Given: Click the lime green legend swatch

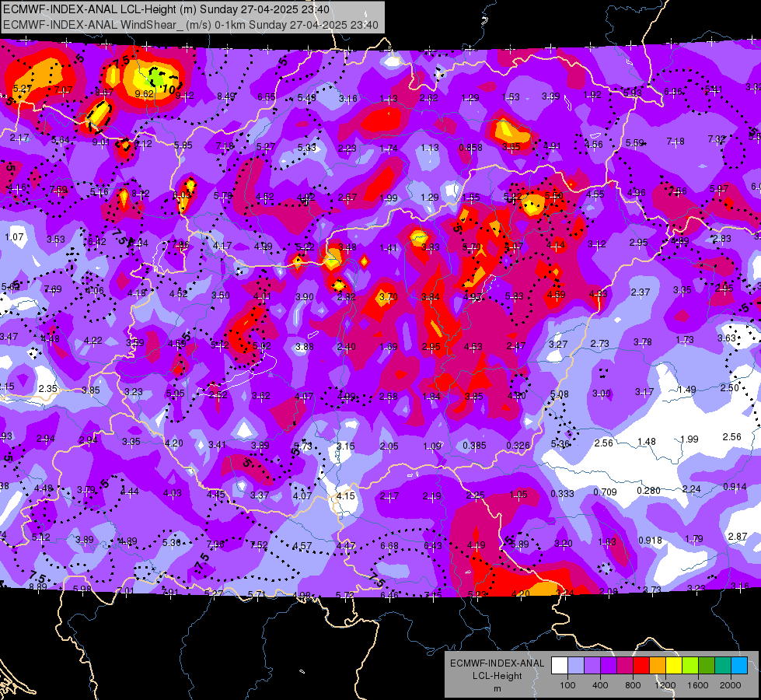Looking at the screenshot, I should pyautogui.click(x=689, y=666).
